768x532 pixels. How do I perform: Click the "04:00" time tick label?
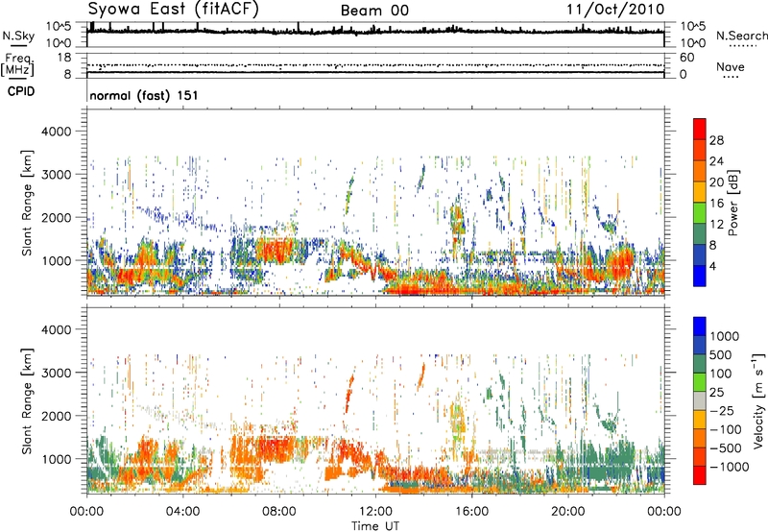click(182, 512)
